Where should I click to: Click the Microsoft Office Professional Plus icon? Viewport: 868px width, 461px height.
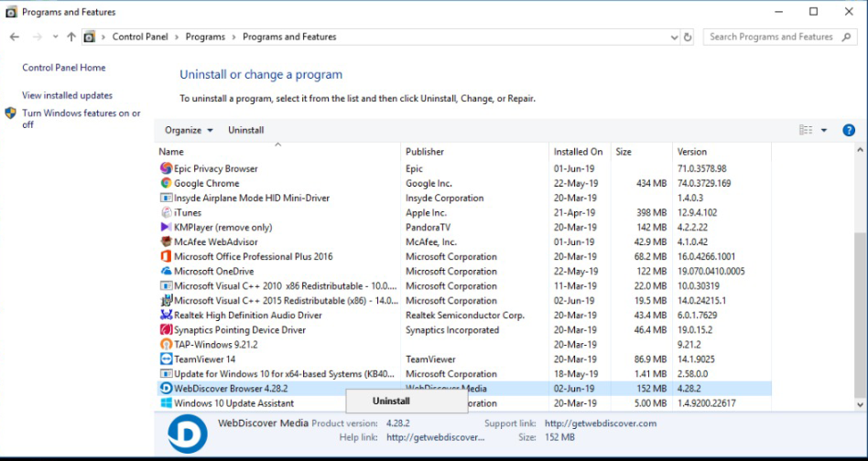[x=166, y=256]
